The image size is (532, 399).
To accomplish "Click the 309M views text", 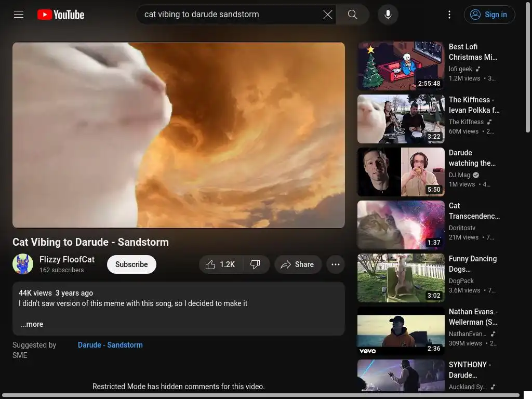I will click(465, 343).
